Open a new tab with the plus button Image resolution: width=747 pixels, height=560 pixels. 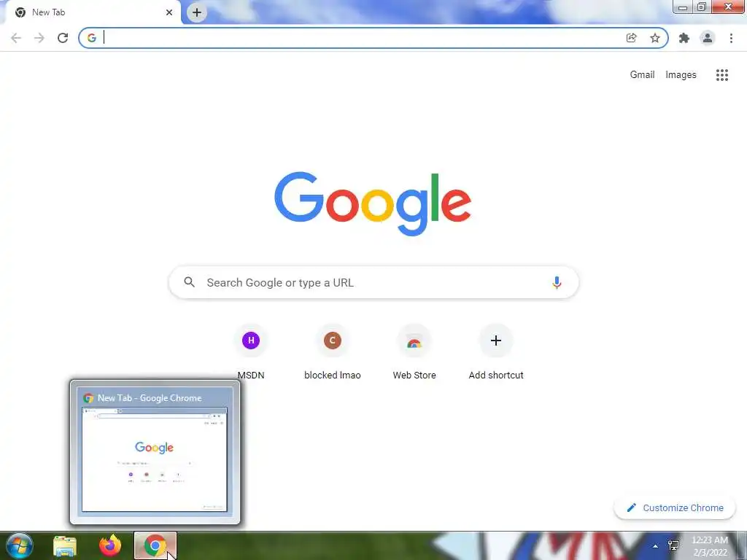click(197, 12)
